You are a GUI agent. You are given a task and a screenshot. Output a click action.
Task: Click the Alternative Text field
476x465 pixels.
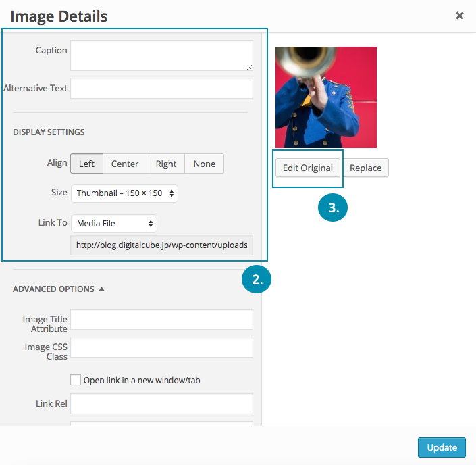(161, 89)
